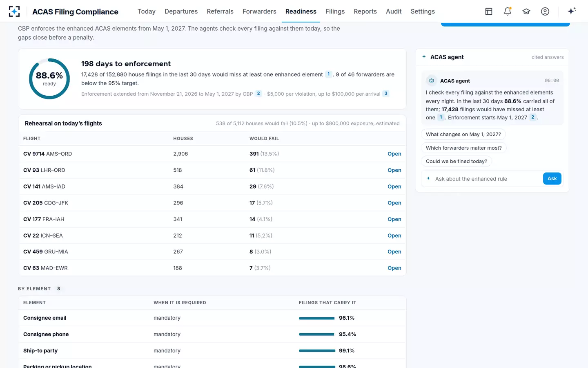Click 'WOULD FAIL' column header
Viewport: 588px width, 368px height.
264,139
